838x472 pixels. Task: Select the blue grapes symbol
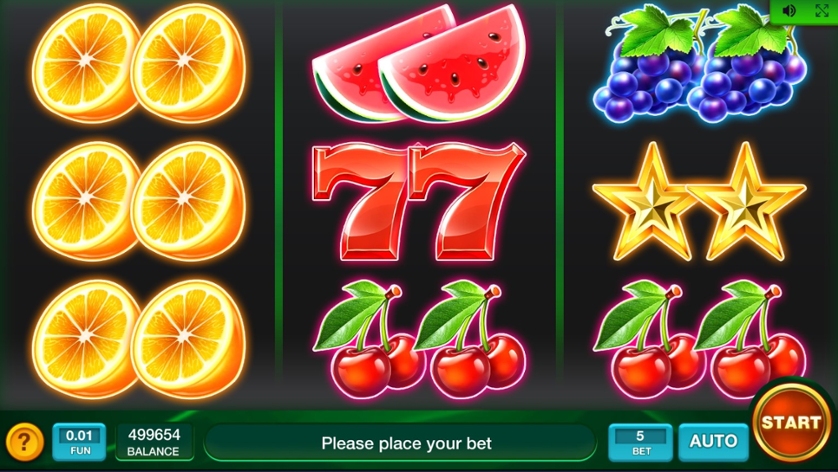pos(700,63)
